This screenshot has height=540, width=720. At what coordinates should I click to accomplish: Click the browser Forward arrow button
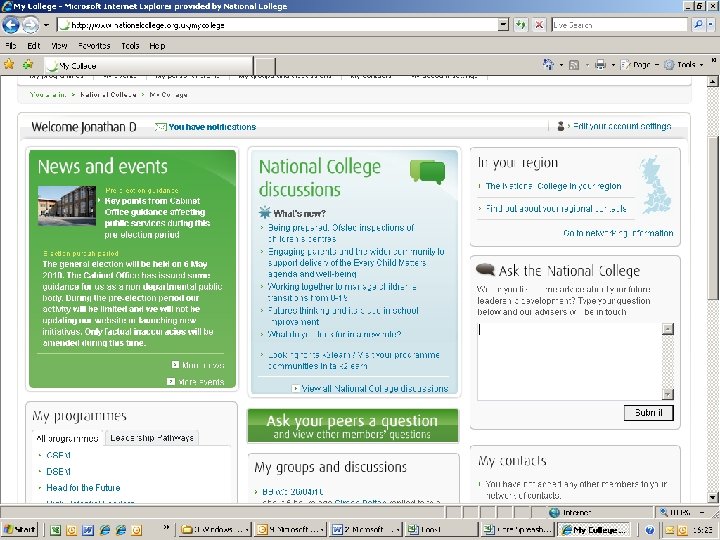[30, 25]
